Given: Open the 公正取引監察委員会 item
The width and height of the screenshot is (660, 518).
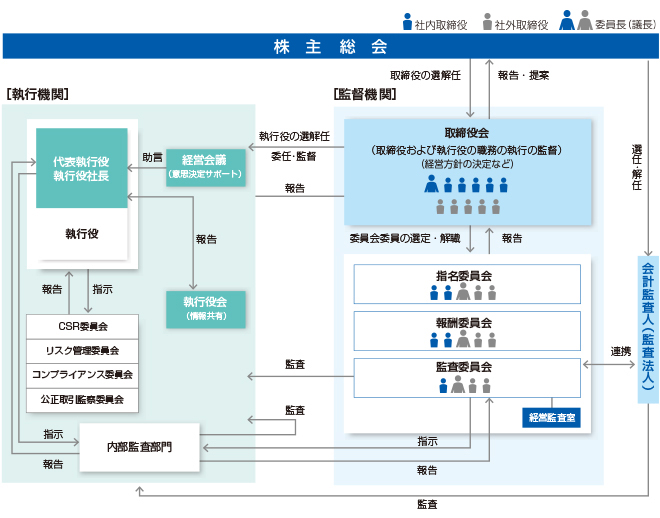Looking at the screenshot, I should tap(83, 399).
